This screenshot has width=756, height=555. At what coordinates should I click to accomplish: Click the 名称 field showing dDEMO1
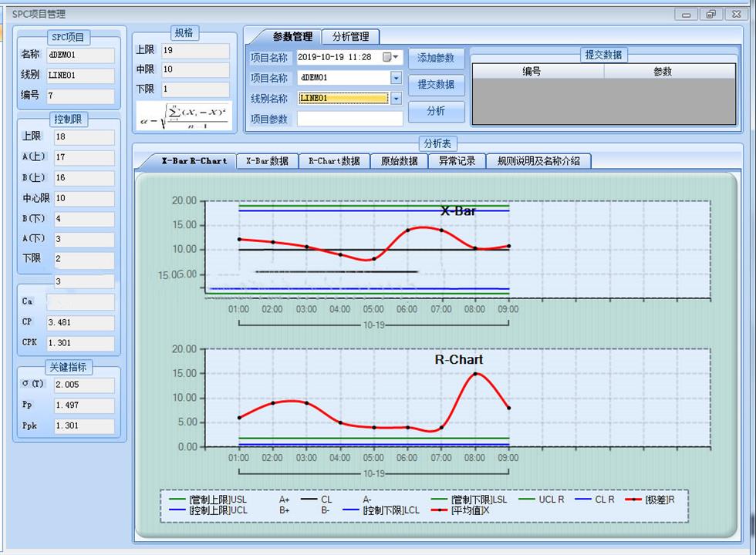pos(81,55)
